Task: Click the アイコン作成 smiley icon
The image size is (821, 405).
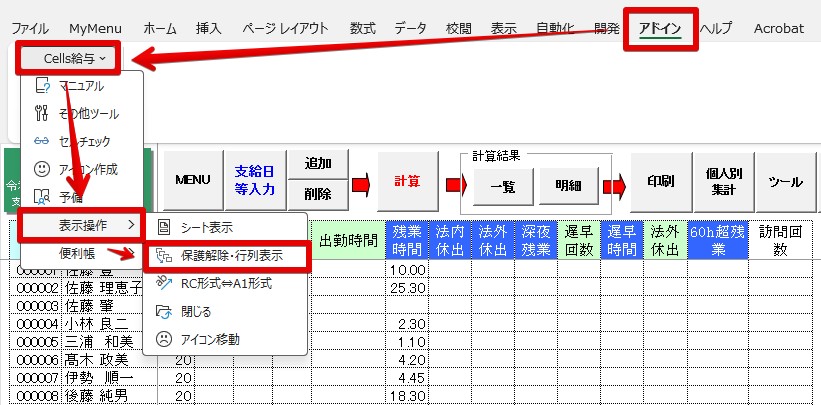Action: [41, 169]
